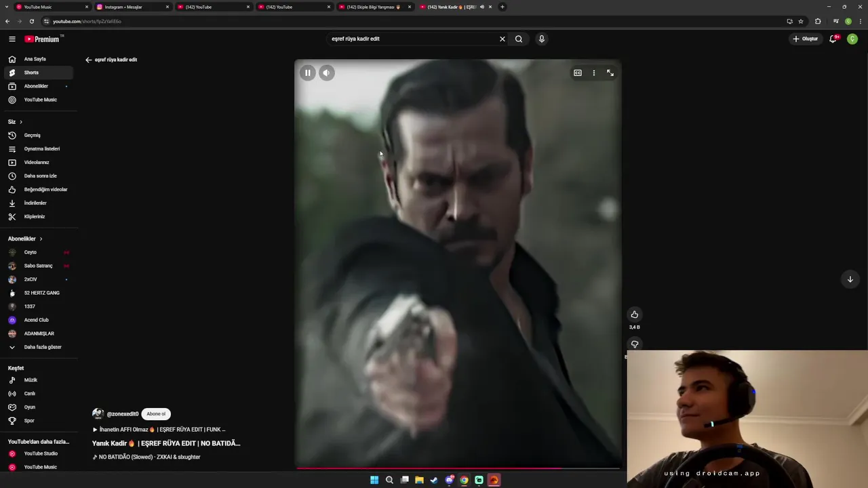This screenshot has height=488, width=868.
Task: Click the search magnifier button
Action: 519,39
